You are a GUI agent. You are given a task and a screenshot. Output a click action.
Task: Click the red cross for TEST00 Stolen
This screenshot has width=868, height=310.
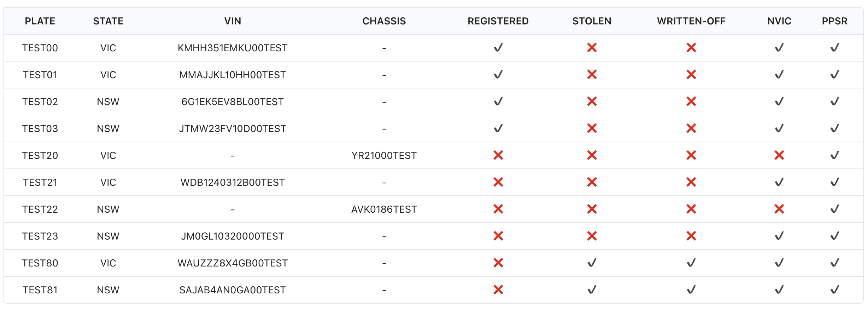(592, 48)
